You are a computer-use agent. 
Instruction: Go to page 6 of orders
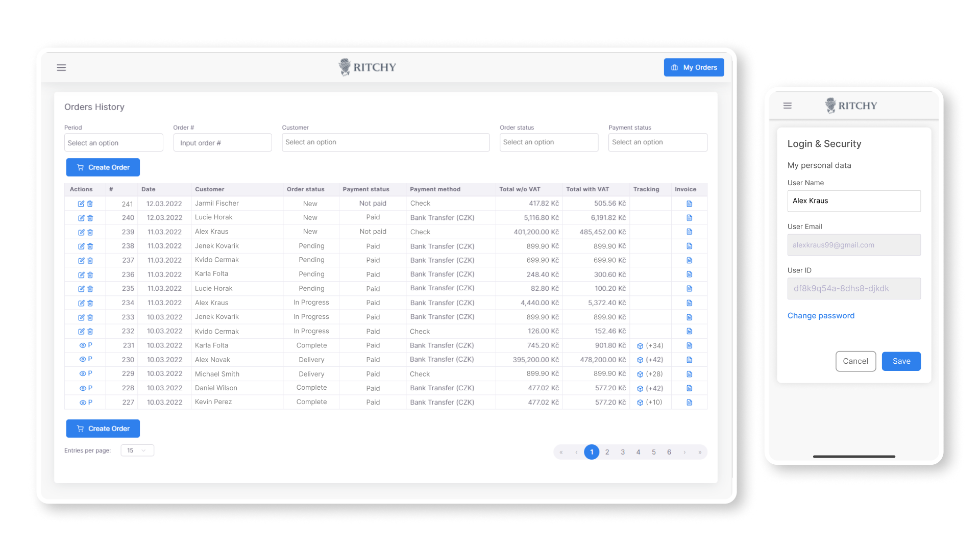pyautogui.click(x=669, y=452)
